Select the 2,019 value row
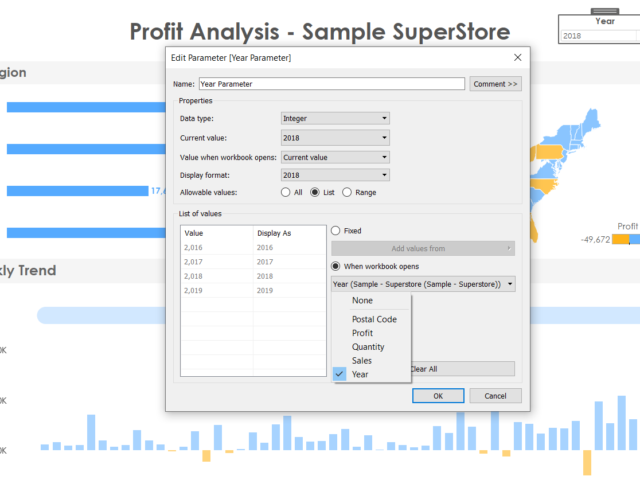The height and width of the screenshot is (480, 640). 253,290
